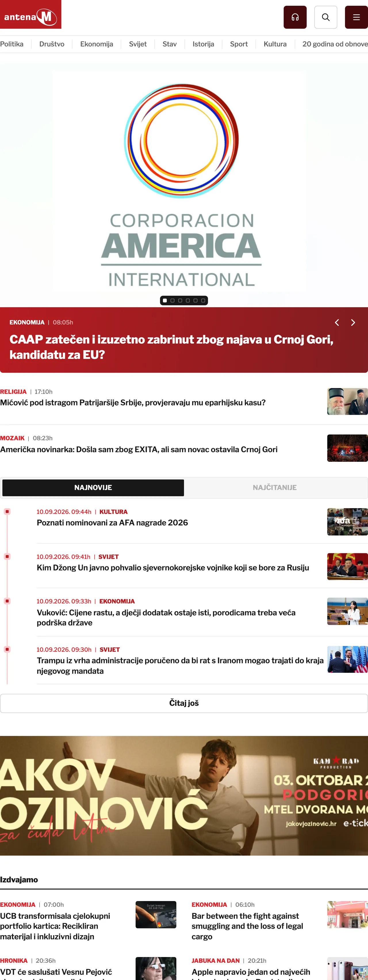Click EKONOMIJA label on Vuković item
Image resolution: width=368 pixels, height=980 pixels.
click(x=117, y=602)
